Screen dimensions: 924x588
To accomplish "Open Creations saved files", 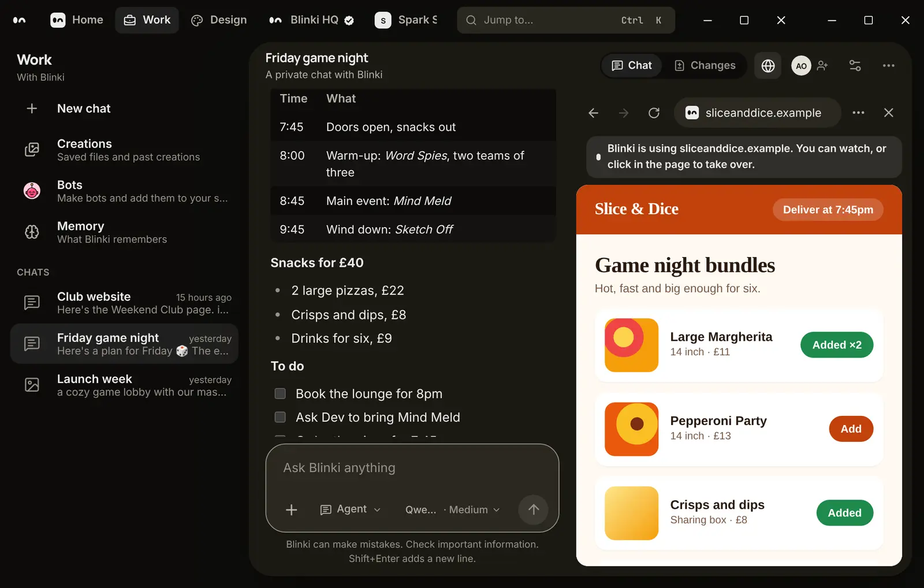I will pos(124,150).
